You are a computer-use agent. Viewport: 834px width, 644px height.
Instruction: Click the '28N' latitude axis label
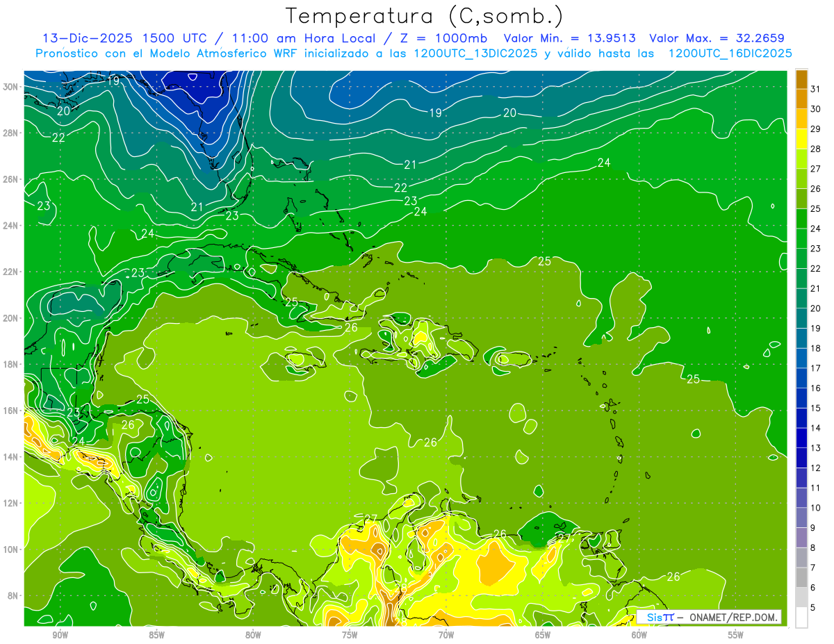coord(11,133)
